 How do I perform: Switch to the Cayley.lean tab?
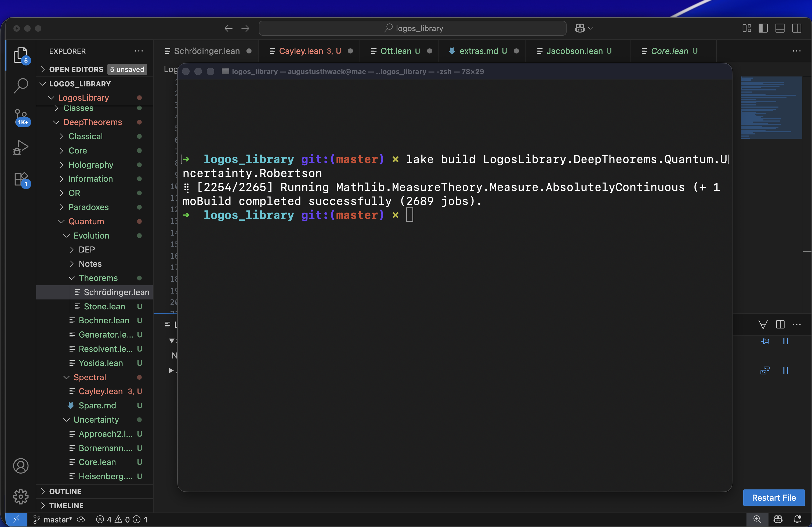301,51
